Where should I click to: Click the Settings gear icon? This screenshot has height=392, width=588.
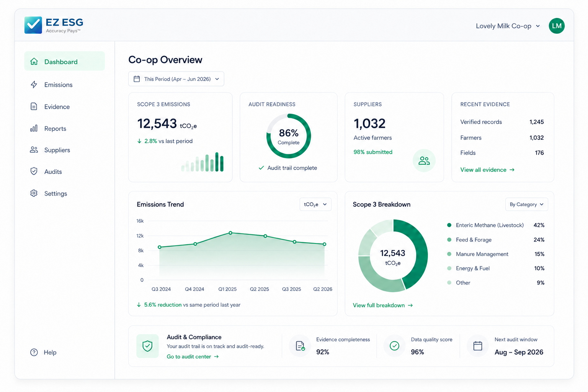[34, 193]
